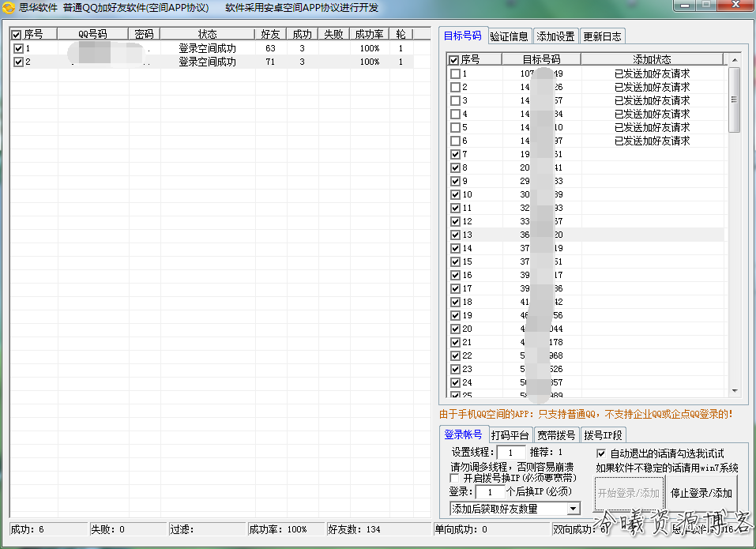This screenshot has height=549, width=756.
Task: Click the 成功: 6 status bar entry
Action: (x=48, y=529)
